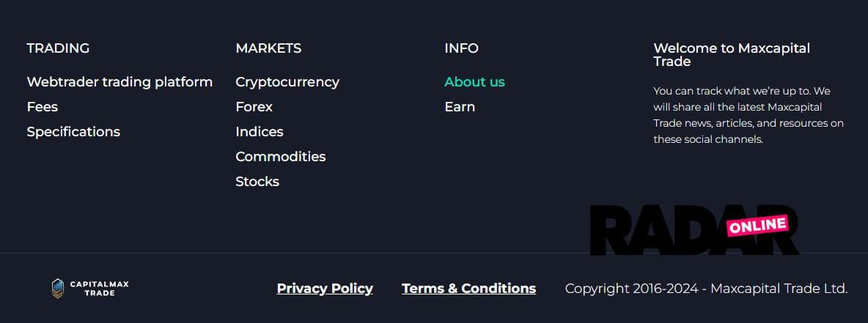
Task: Open the About us link
Action: click(474, 82)
